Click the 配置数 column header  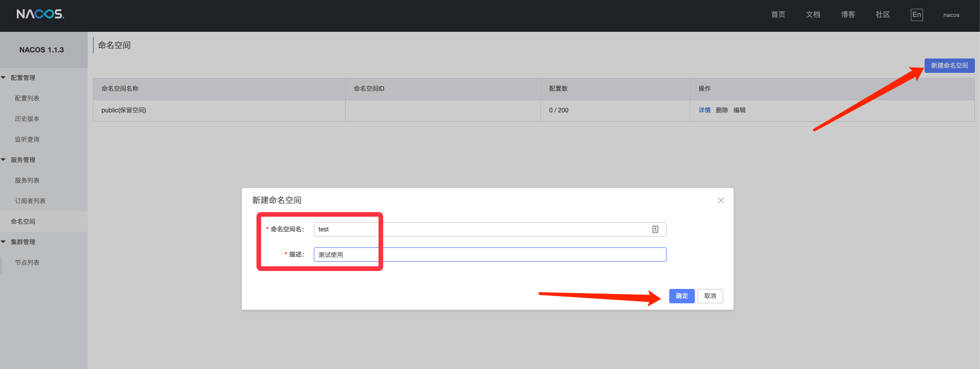(615, 89)
